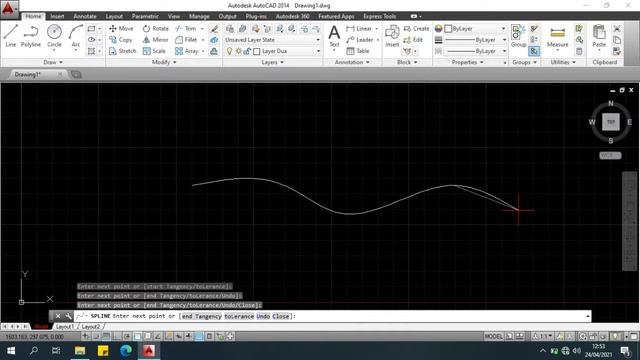Click the command line customize wrench
This screenshot has width=640, height=360.
tap(68, 316)
